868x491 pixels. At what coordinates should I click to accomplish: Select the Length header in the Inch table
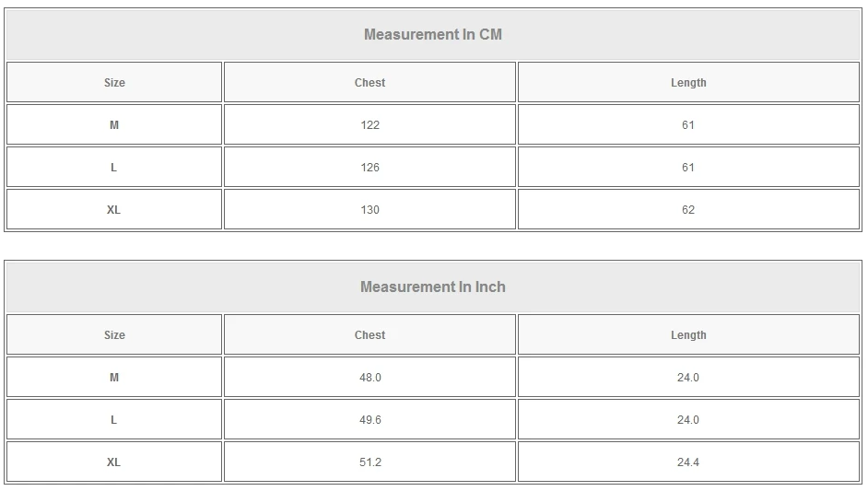click(x=688, y=335)
